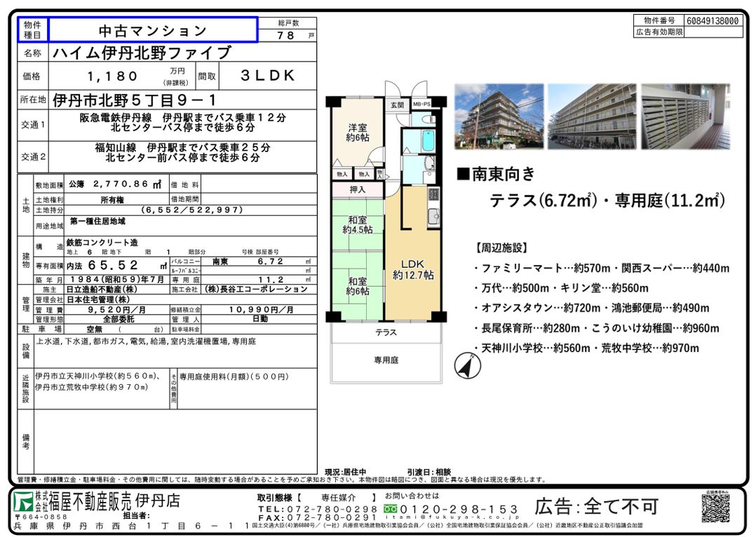
Task: Click the black square bullet before 南東向き
Action: pos(463,173)
